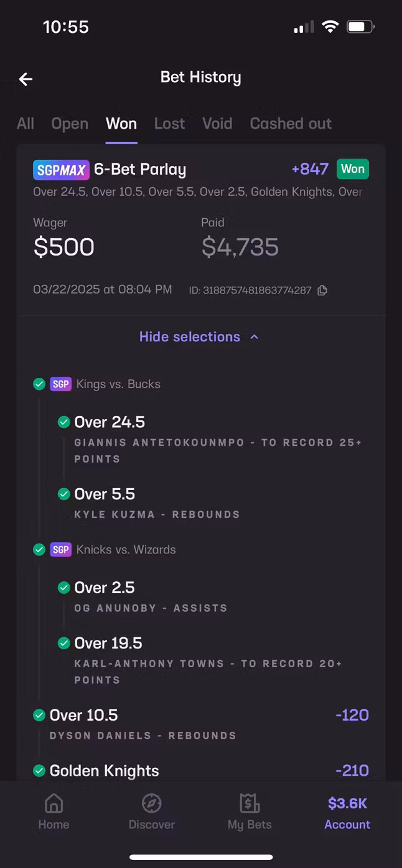Select the Open bets tab

tap(70, 124)
